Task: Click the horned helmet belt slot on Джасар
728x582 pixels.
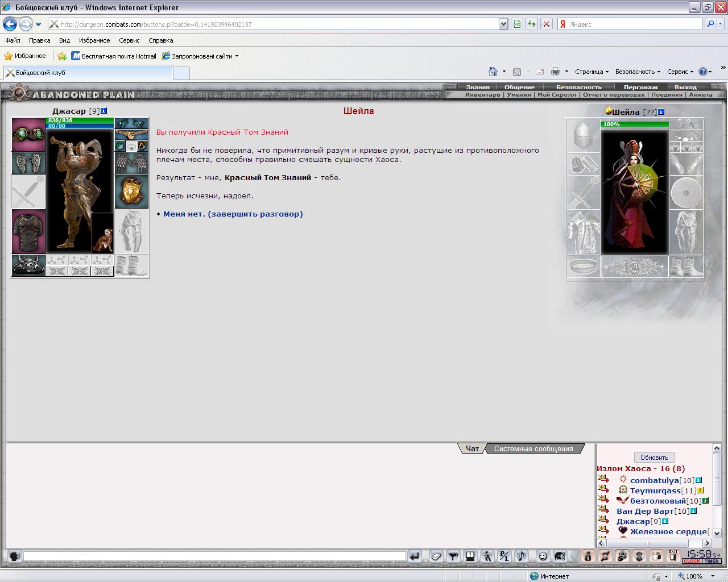Action: point(28,265)
